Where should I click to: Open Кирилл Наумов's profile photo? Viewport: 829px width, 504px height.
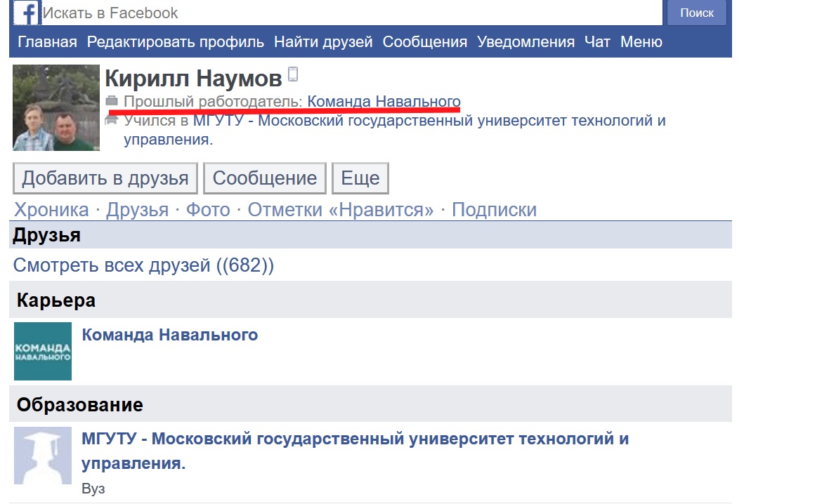[x=55, y=108]
